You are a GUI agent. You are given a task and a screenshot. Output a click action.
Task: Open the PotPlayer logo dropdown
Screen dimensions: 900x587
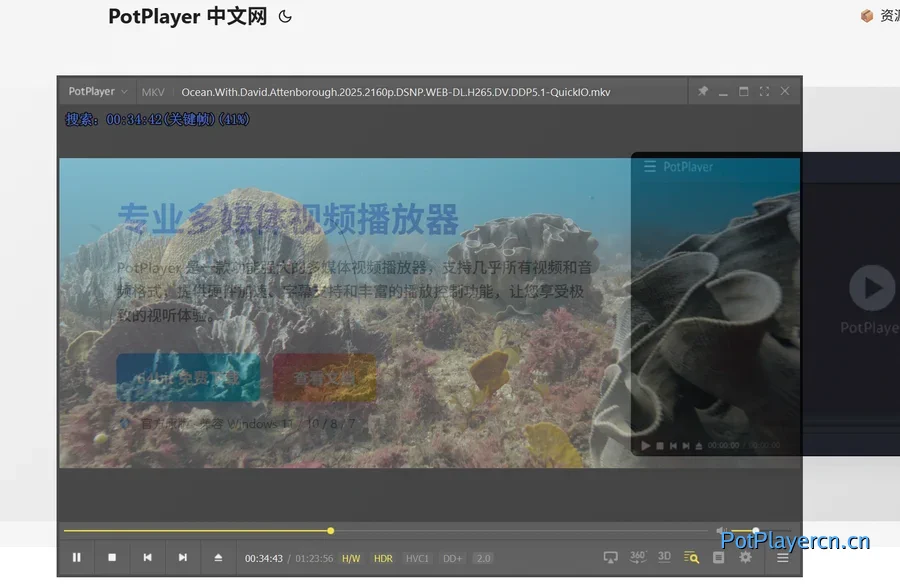click(x=96, y=91)
